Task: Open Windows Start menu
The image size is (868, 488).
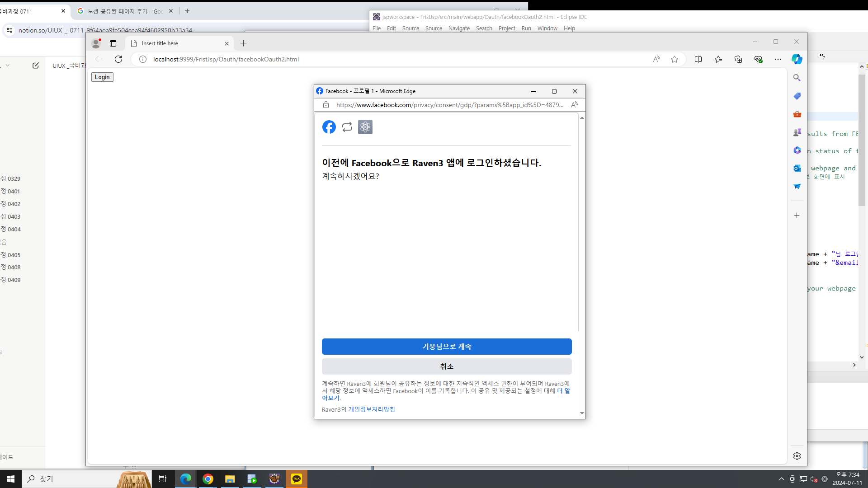Action: (11, 479)
